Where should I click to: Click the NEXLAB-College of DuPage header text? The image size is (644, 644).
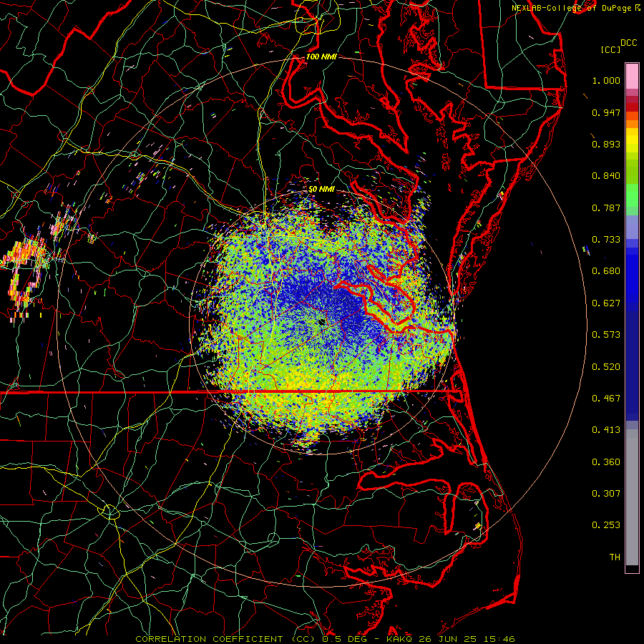click(x=571, y=8)
